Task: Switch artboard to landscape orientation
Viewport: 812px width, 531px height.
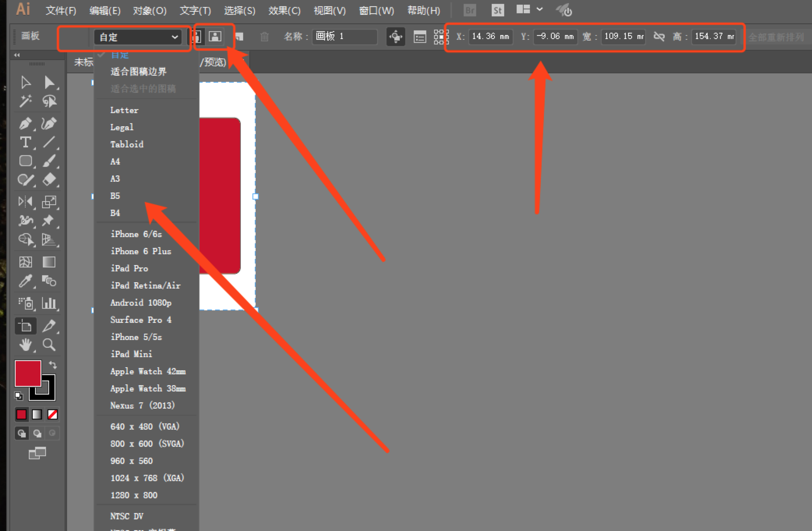Action: (x=215, y=37)
